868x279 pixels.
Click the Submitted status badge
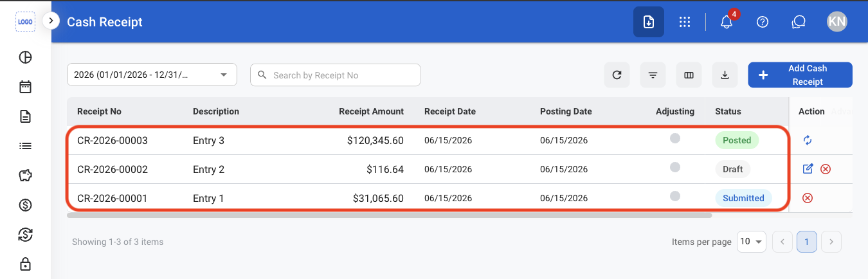(743, 198)
